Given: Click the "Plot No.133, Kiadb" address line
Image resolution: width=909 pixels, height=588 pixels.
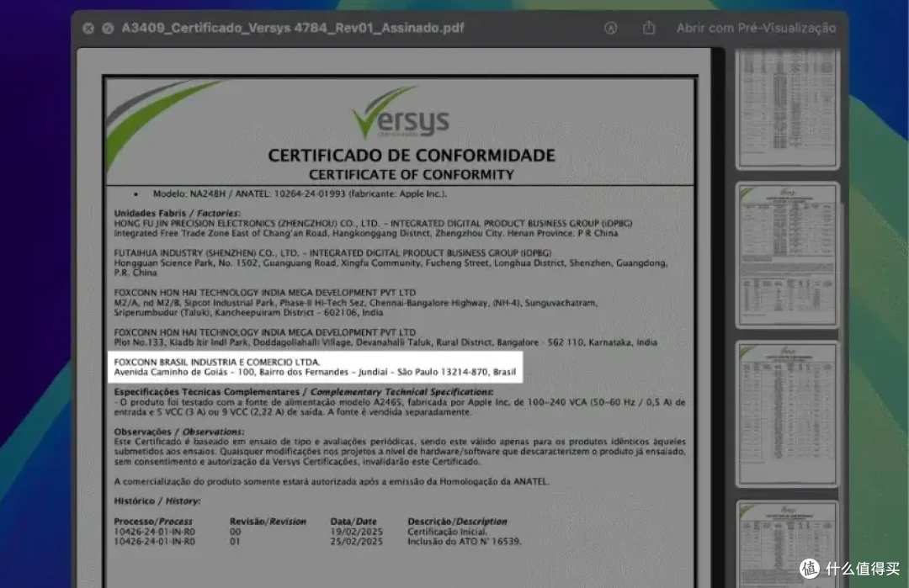Looking at the screenshot, I should (x=385, y=342).
